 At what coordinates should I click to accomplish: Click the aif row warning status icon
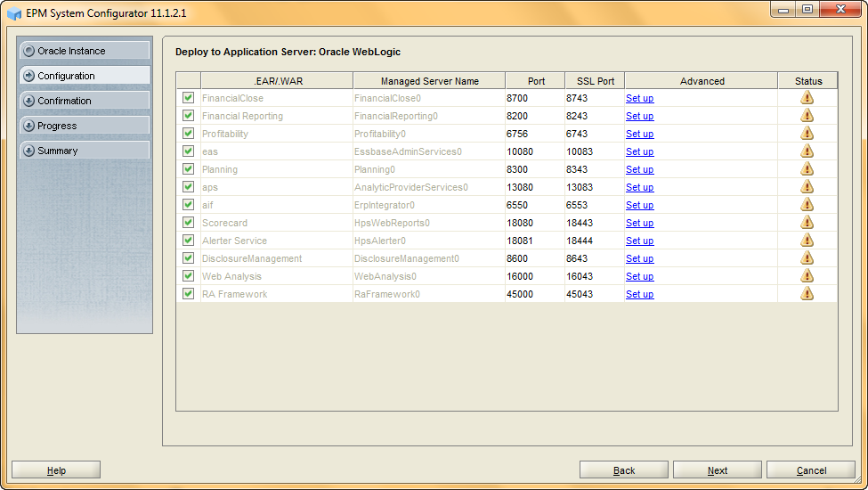[x=807, y=205]
